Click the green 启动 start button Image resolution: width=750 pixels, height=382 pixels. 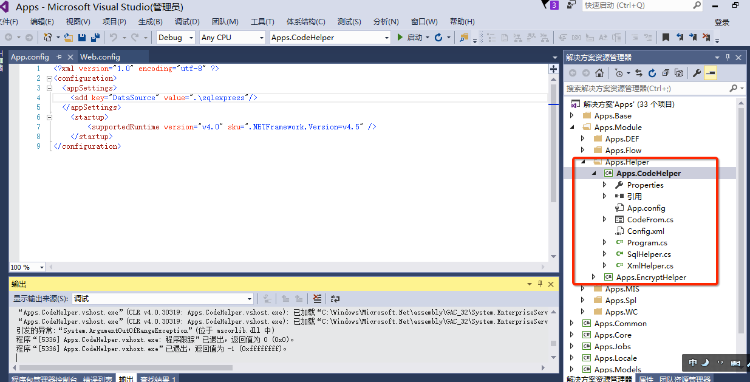point(409,37)
